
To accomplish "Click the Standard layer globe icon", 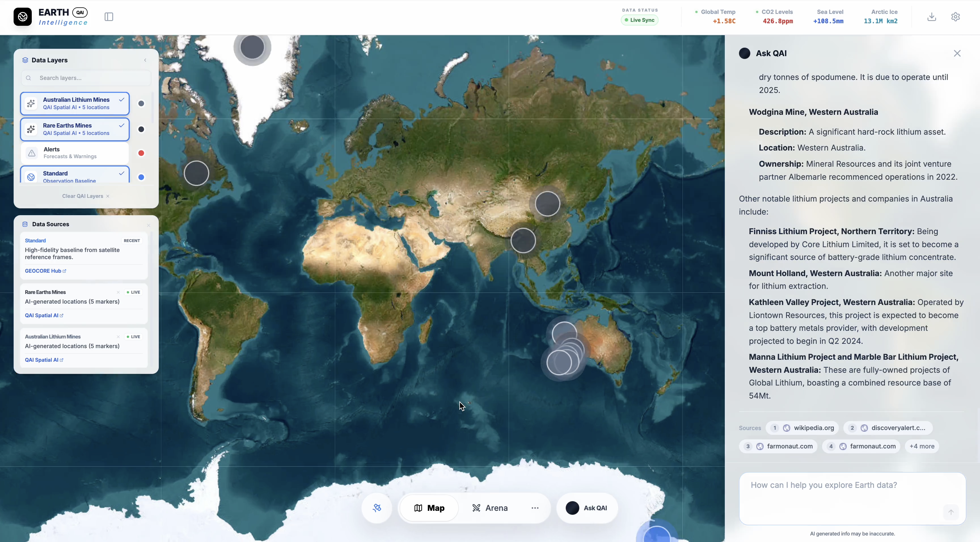I will (x=31, y=177).
